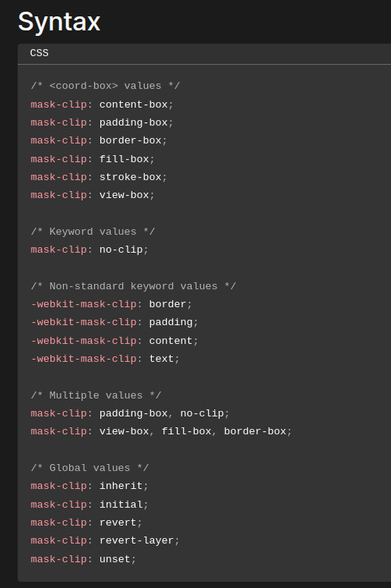391x588 pixels.
Task: Select the mask-clip border-box line
Action: click(x=99, y=141)
